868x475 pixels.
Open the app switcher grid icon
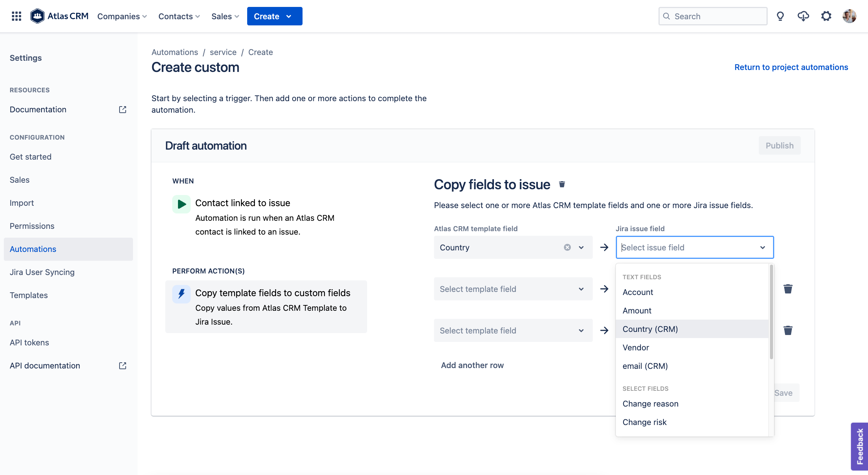[x=16, y=16]
